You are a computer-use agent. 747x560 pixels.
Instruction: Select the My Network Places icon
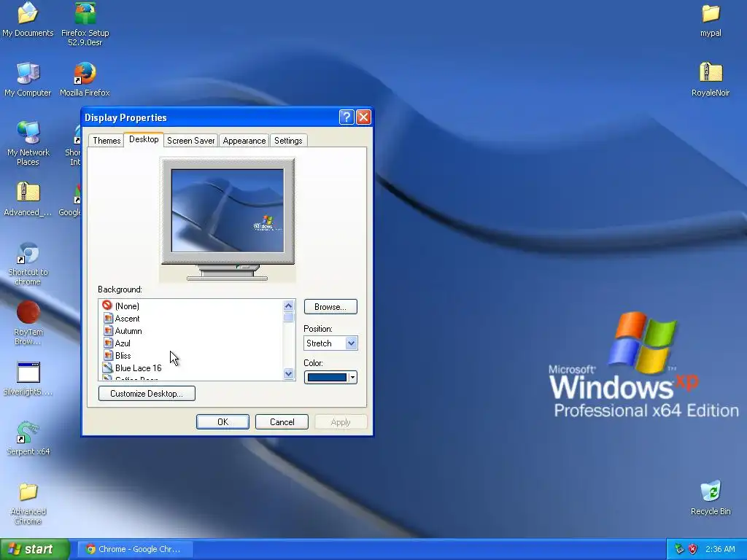[28, 133]
